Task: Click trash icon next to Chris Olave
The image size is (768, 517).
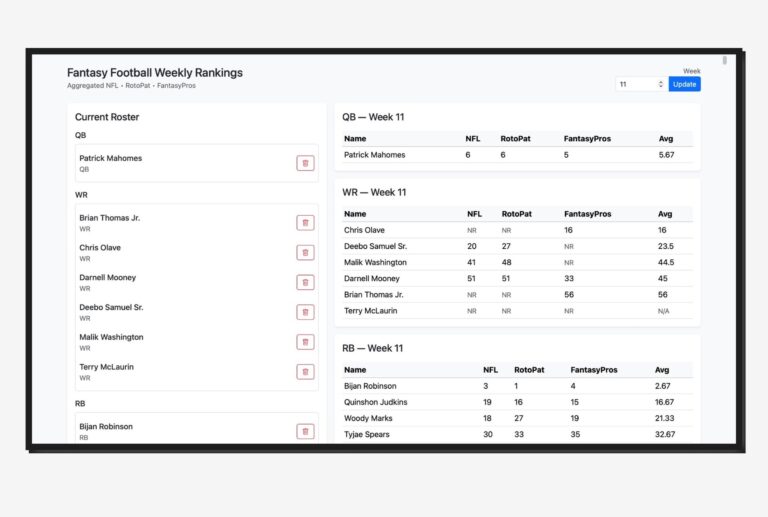Action: coord(305,253)
